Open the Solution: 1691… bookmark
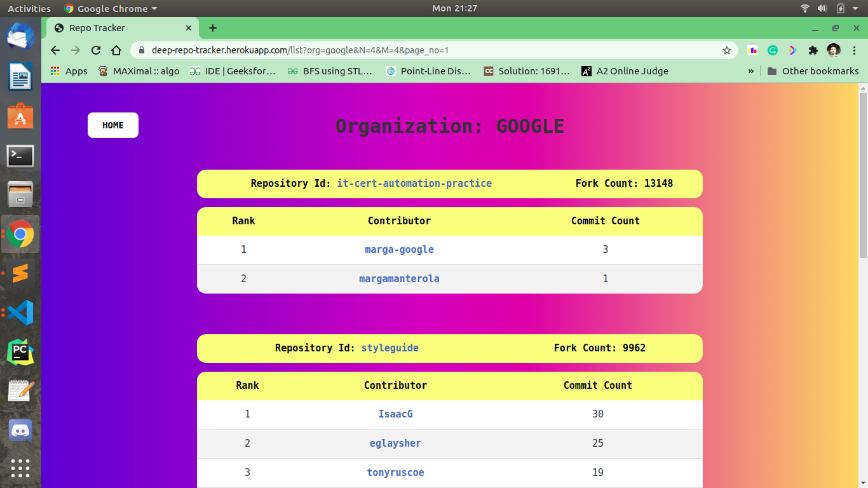The width and height of the screenshot is (868, 488). point(527,71)
